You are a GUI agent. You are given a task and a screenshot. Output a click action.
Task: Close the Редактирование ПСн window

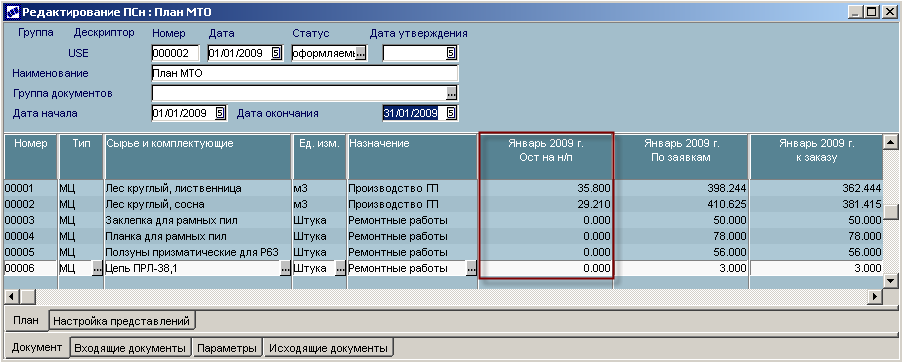[889, 11]
